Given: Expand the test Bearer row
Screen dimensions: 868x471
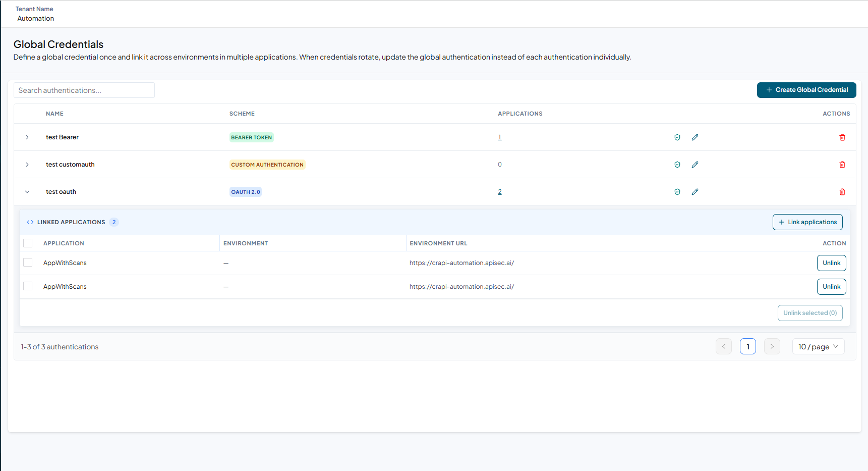Looking at the screenshot, I should coord(27,137).
